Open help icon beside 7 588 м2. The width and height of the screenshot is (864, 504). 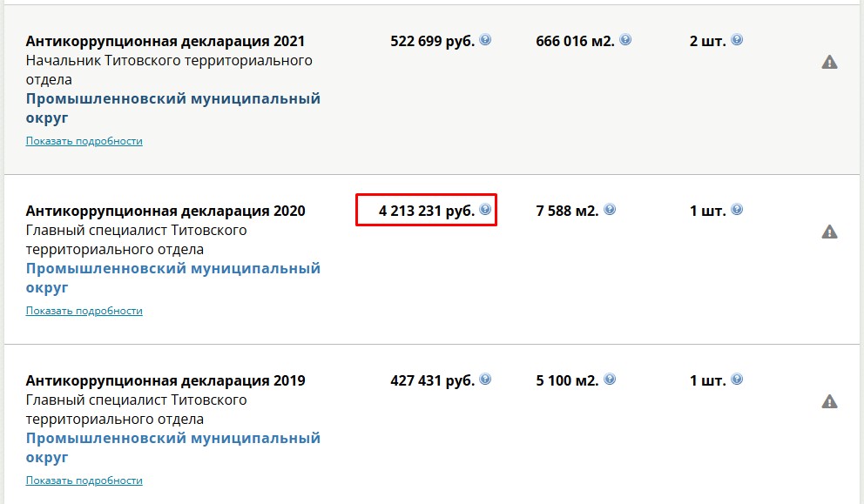[x=610, y=209]
